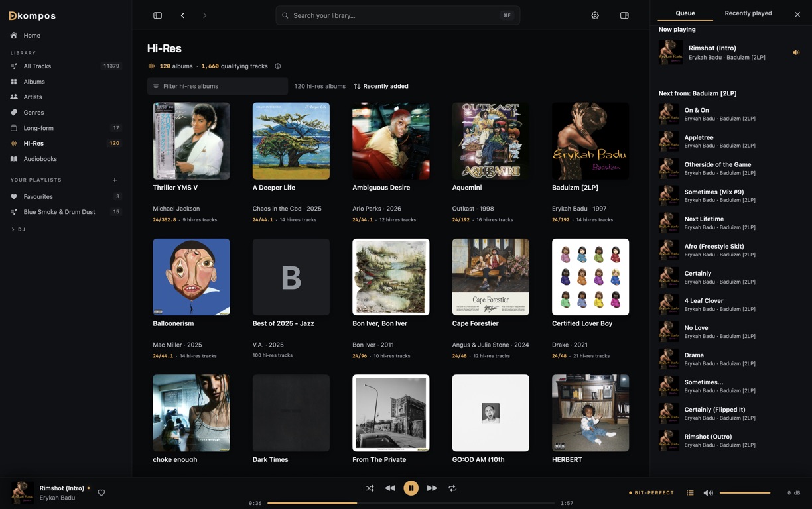Open the Certified Lover Boy album cover
812x509 pixels.
pyautogui.click(x=590, y=277)
